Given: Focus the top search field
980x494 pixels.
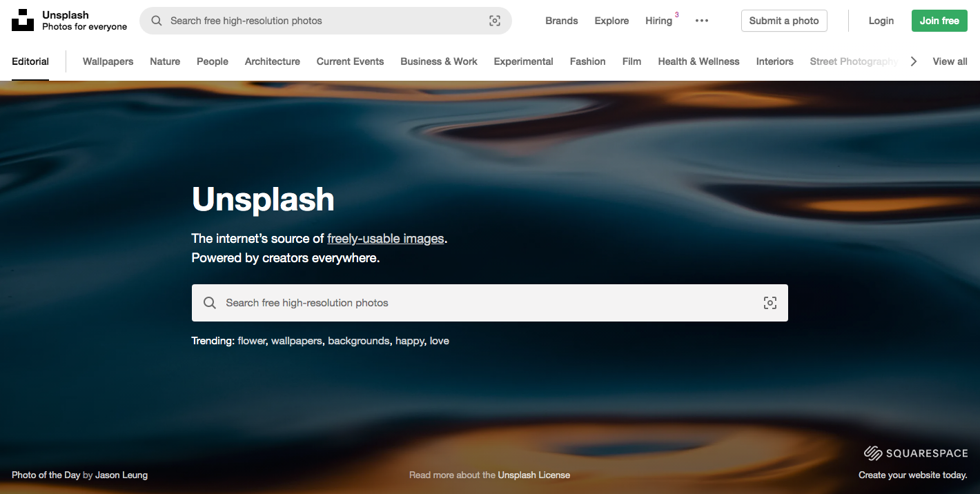Looking at the screenshot, I should coord(326,21).
